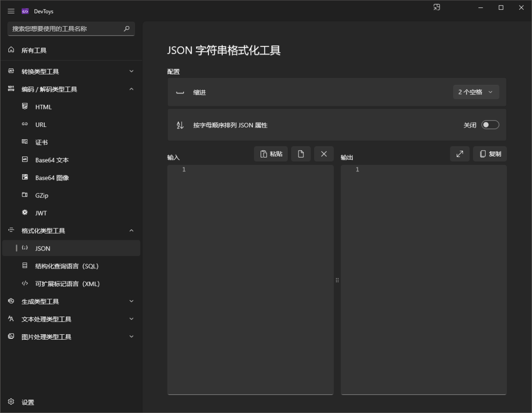The width and height of the screenshot is (532, 413).
Task: Expand the 转换类型工具 group
Action: click(71, 71)
